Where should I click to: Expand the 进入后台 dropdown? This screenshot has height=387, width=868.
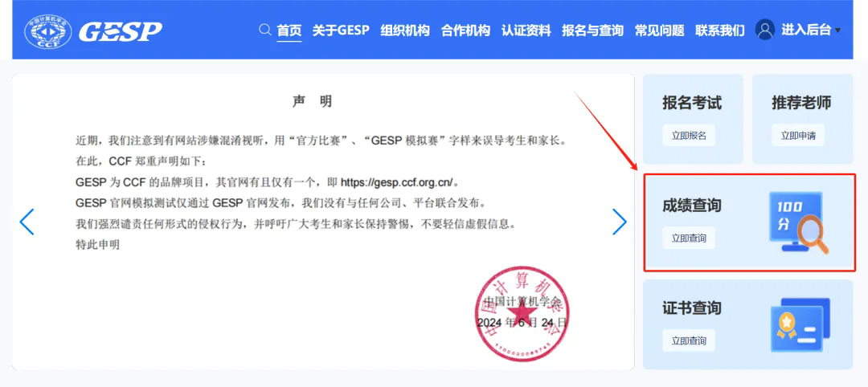(x=811, y=30)
